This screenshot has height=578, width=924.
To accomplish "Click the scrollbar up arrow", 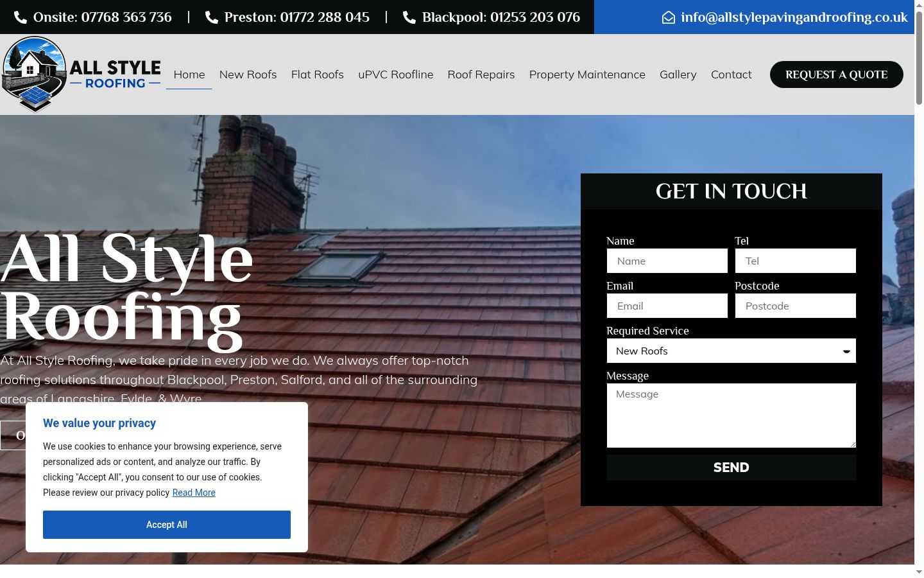I will pos(919,5).
